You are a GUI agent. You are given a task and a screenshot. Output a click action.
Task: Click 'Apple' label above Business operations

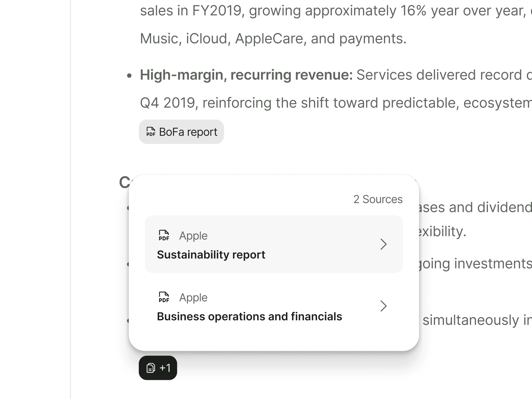click(x=193, y=298)
